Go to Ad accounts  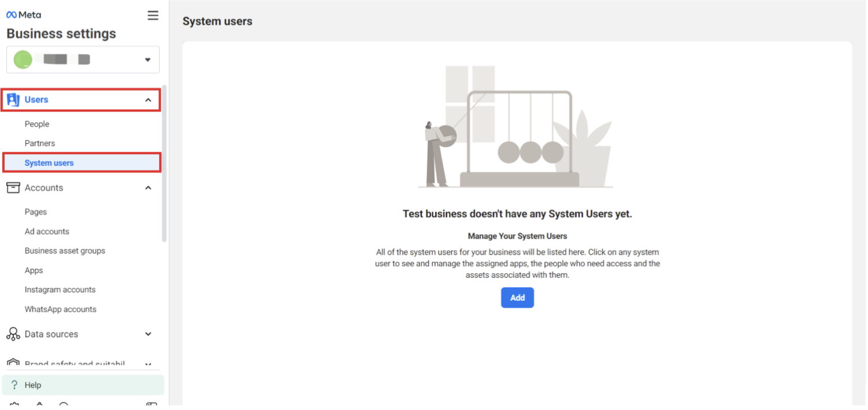click(47, 231)
